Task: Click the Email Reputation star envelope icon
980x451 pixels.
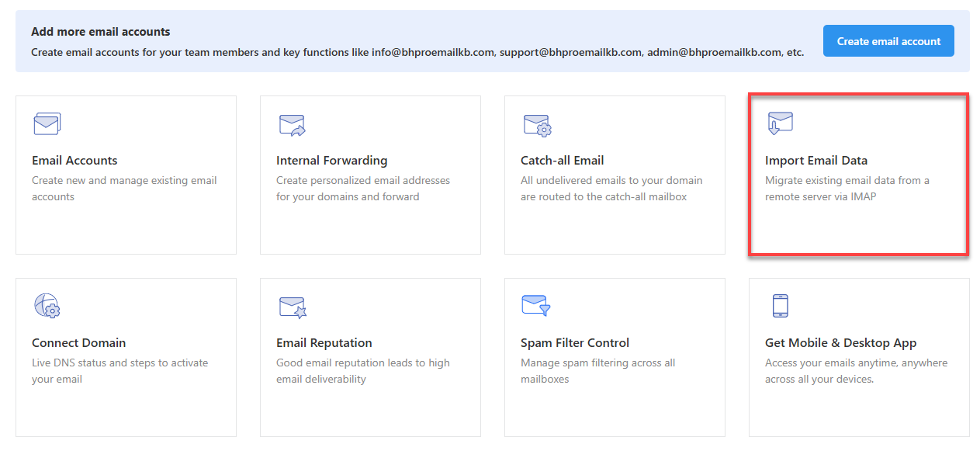Action: coord(293,307)
